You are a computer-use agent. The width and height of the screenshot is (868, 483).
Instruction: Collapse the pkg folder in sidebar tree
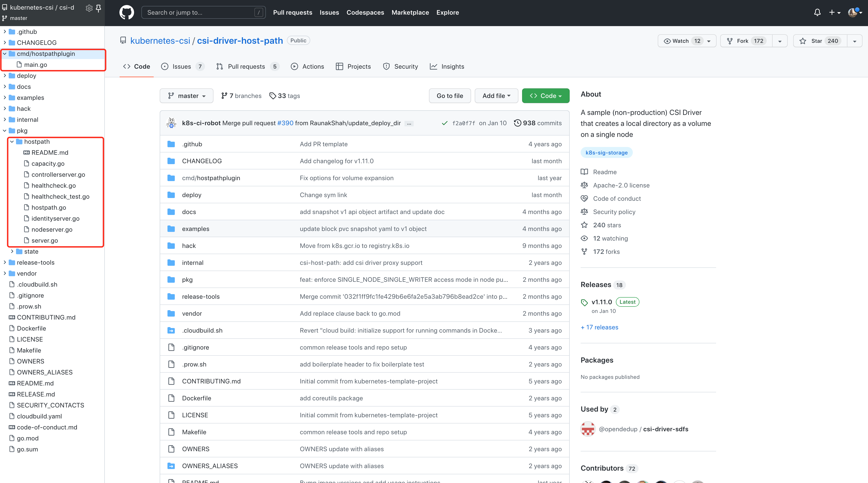coord(5,130)
